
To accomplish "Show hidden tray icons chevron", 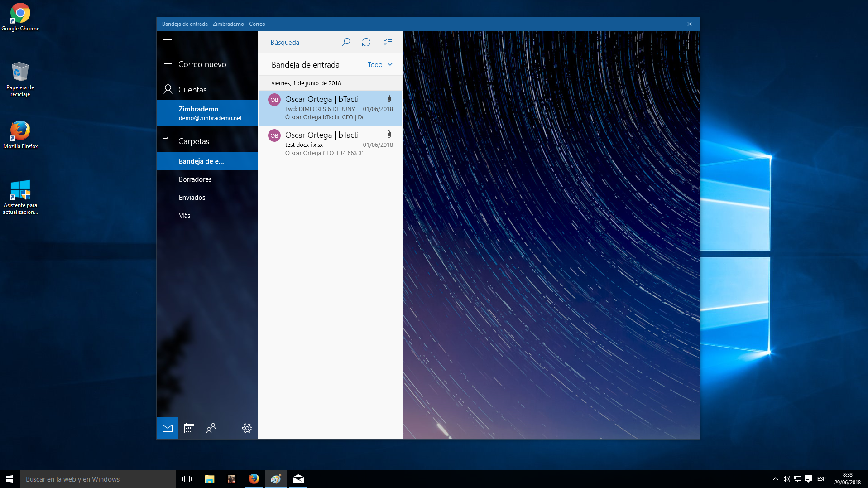I will point(776,479).
